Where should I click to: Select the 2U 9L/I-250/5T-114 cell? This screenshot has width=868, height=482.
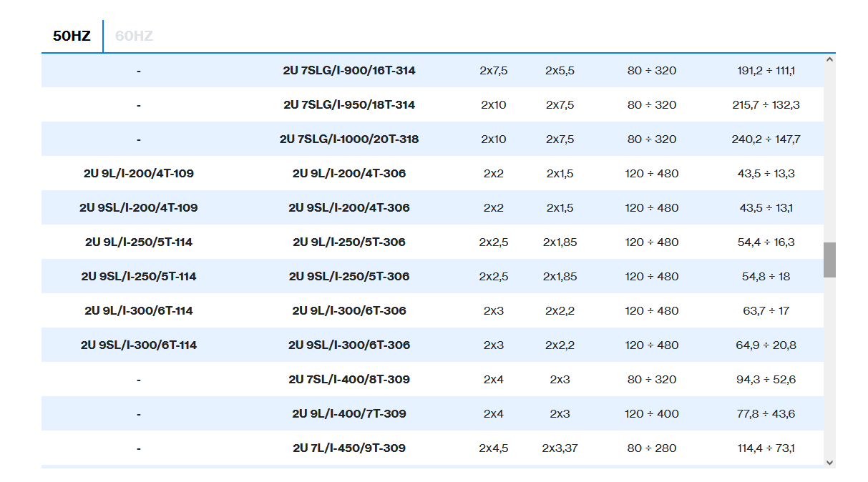[138, 242]
